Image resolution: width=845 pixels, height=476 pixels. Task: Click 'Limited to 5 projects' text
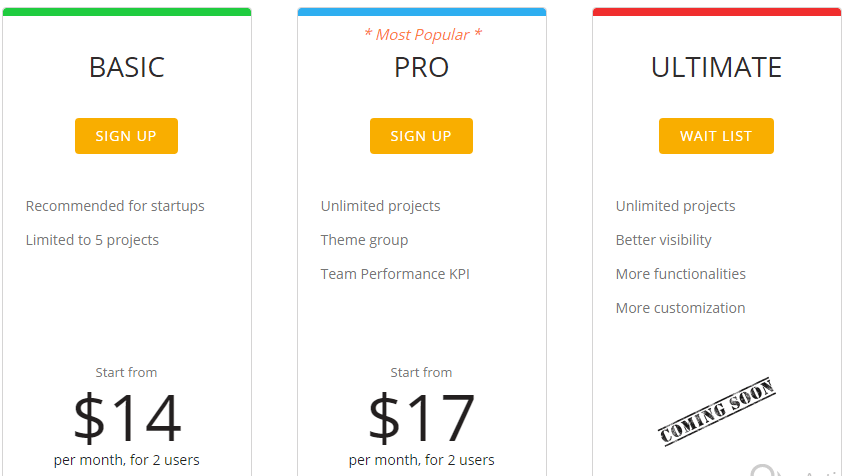[x=92, y=240]
